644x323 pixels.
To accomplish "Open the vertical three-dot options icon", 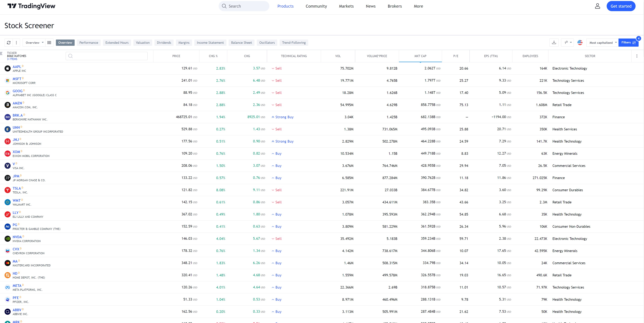I will click(x=16, y=43).
